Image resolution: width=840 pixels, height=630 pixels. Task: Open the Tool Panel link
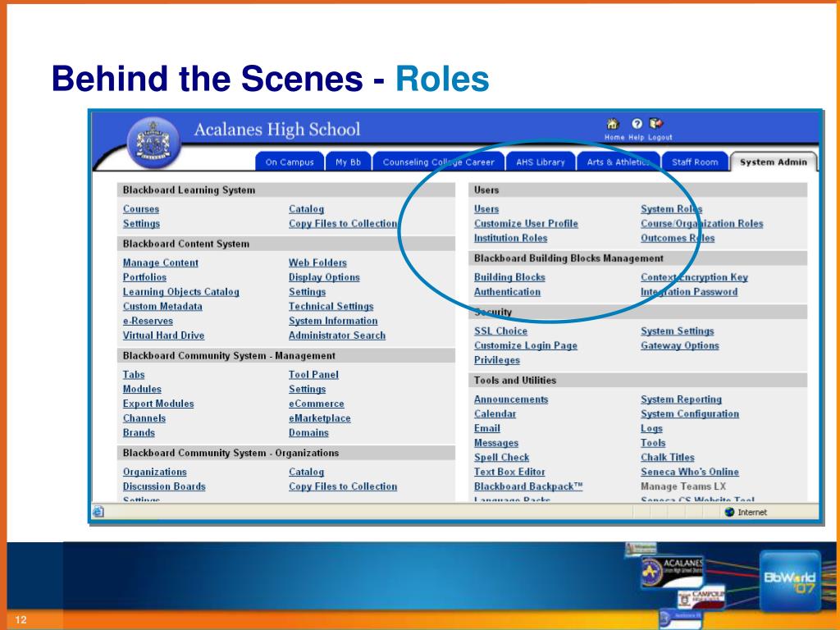313,374
